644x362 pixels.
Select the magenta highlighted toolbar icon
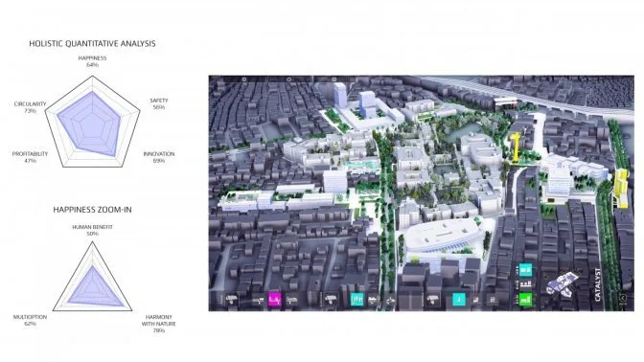pyautogui.click(x=274, y=299)
